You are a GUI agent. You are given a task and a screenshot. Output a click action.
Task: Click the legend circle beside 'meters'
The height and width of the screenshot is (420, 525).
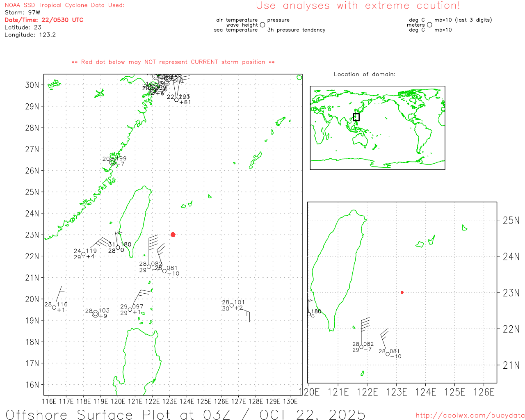[429, 25]
